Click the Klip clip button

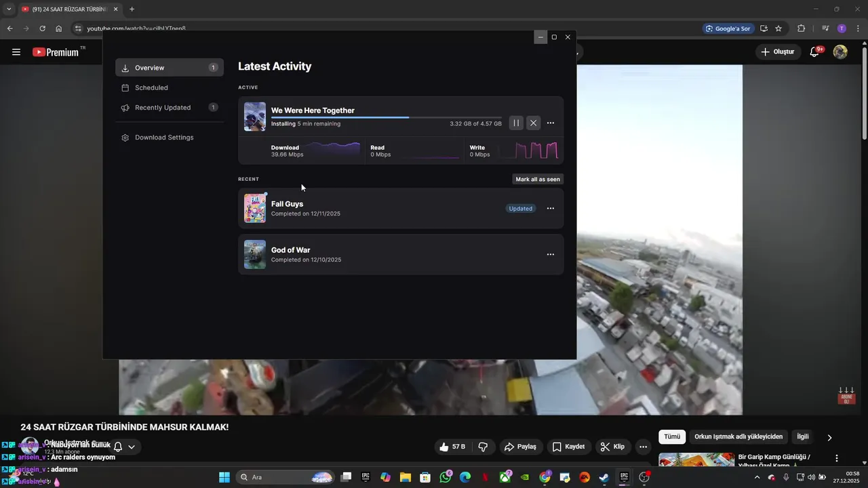pos(613,447)
